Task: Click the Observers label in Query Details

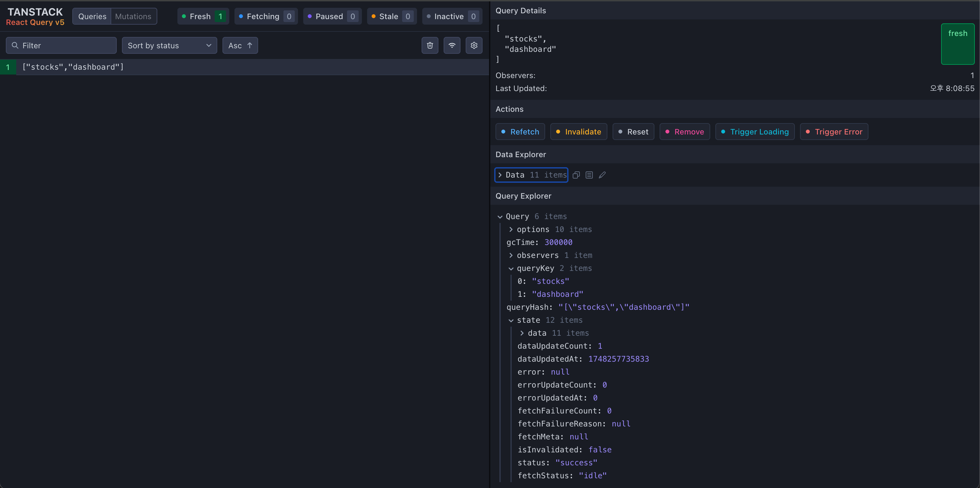Action: 515,76
